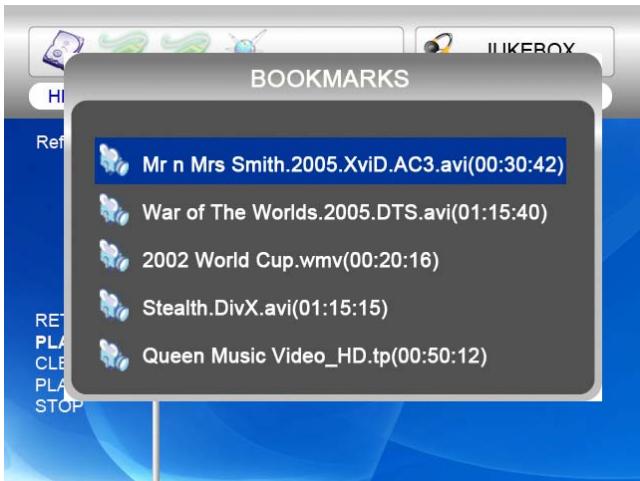Click the video icon next to Queen Music Video

(x=115, y=354)
